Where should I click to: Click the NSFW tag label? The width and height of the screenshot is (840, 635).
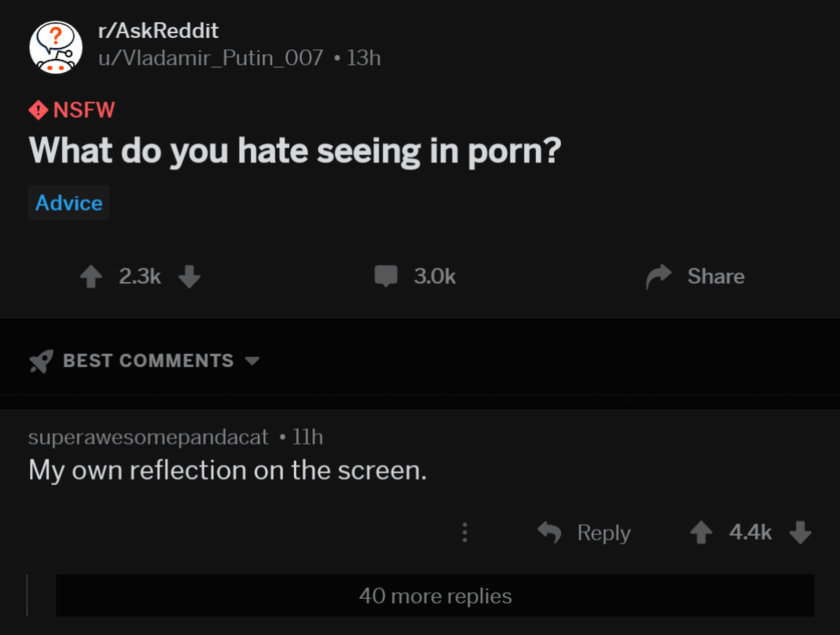coord(84,110)
